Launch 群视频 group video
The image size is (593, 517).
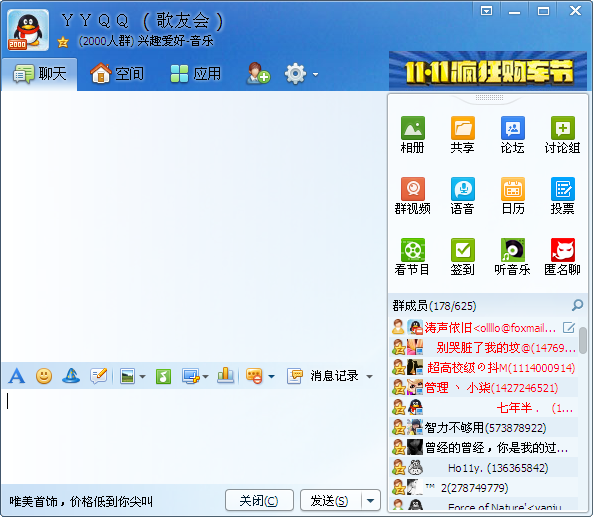tap(413, 196)
